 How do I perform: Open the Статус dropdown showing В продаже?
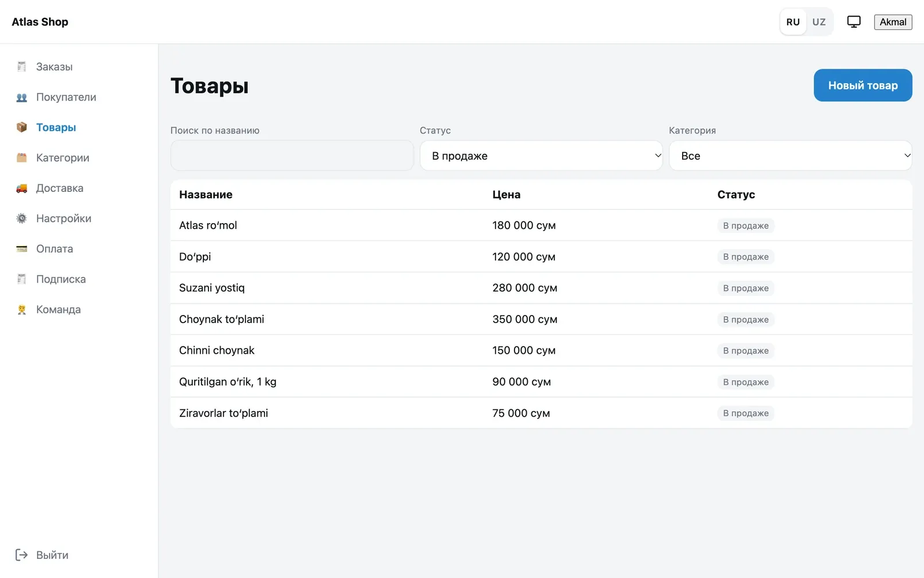click(541, 155)
